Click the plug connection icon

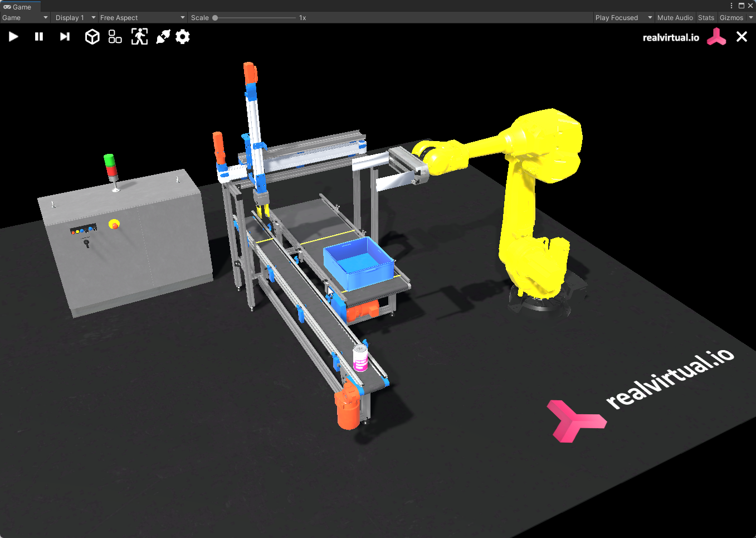163,37
